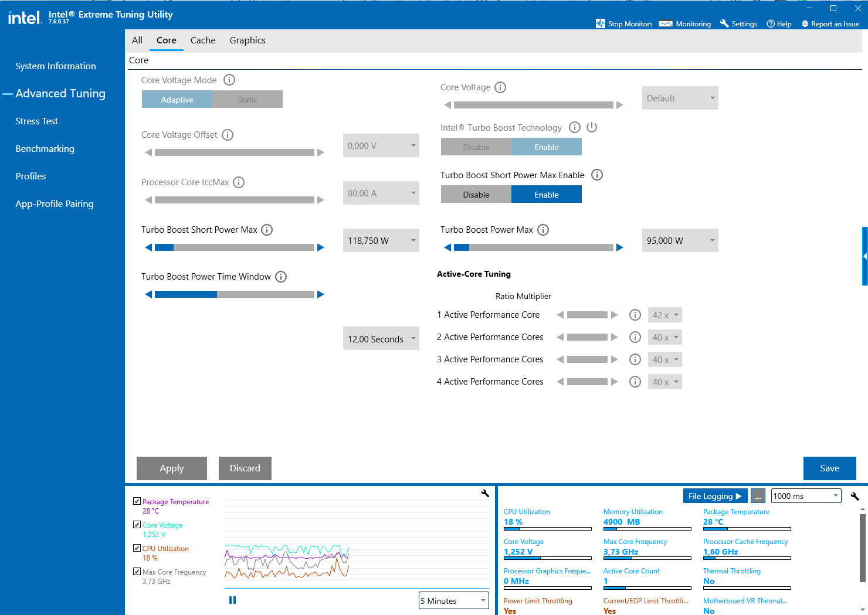Image resolution: width=868 pixels, height=615 pixels.
Task: Uncheck the CPU Utilization graph checkbox
Action: [x=137, y=548]
